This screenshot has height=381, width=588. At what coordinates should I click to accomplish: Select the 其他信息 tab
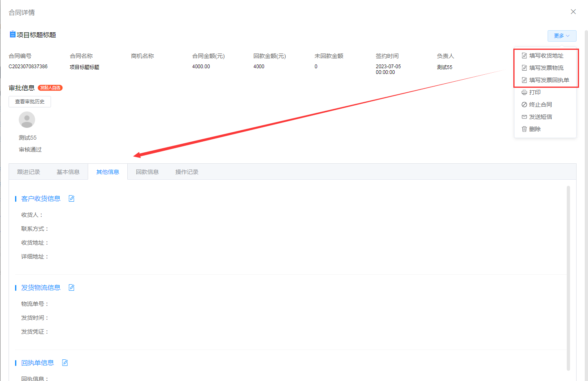[108, 172]
